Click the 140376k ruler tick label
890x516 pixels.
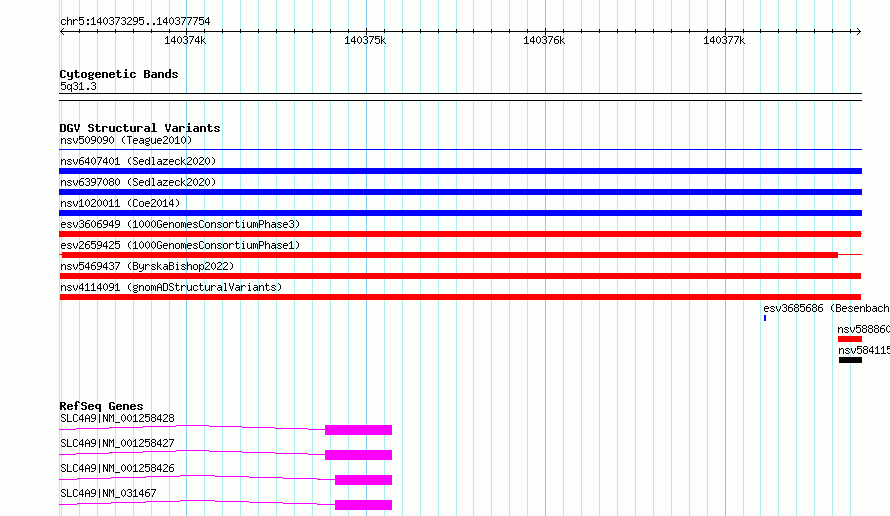click(x=544, y=40)
